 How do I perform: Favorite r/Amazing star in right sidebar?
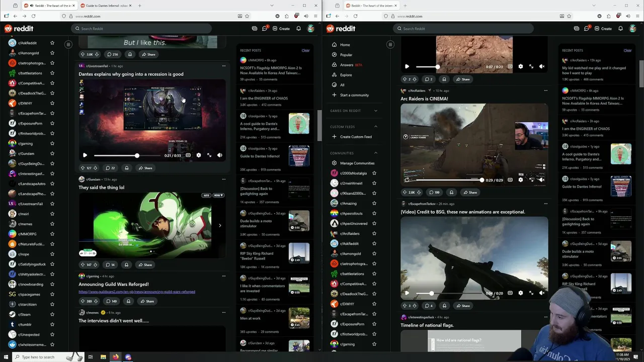coord(374,203)
